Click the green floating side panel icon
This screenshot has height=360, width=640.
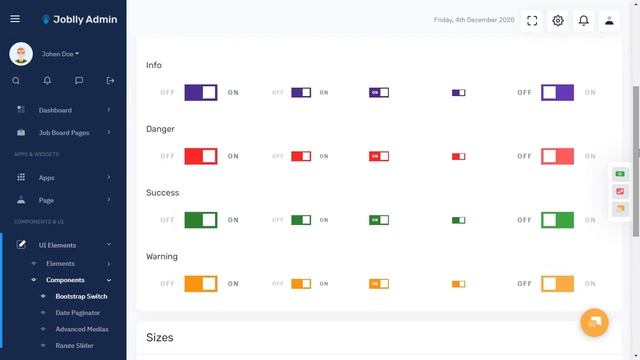620,174
